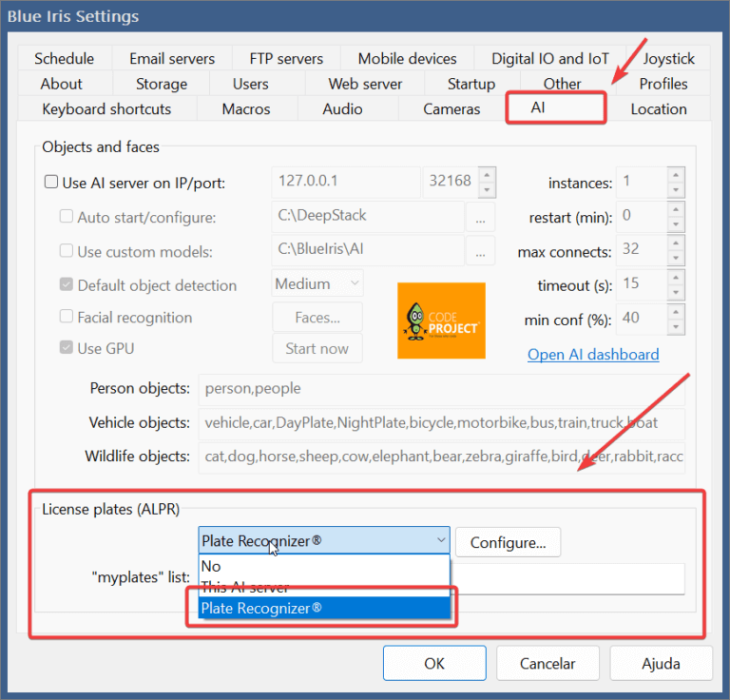
Task: Toggle Use custom models checkbox
Action: tap(67, 250)
